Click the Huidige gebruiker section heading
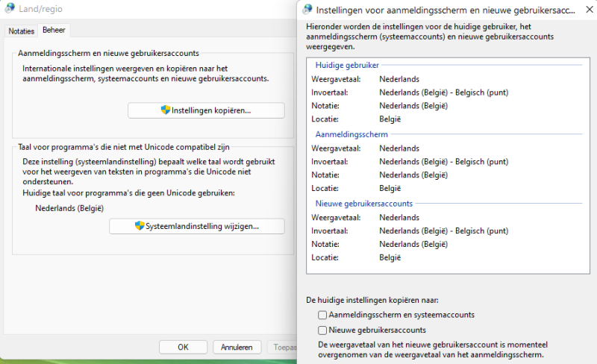The width and height of the screenshot is (597, 364). click(x=347, y=66)
